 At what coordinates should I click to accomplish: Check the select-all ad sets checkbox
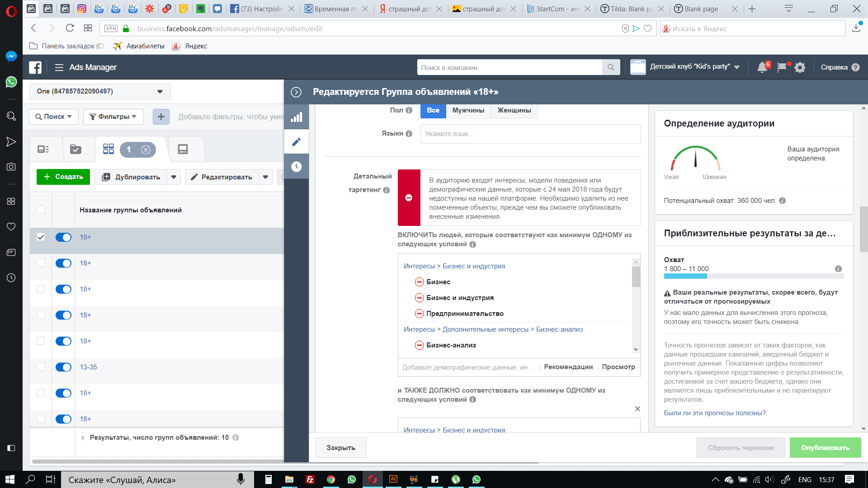[x=41, y=210]
